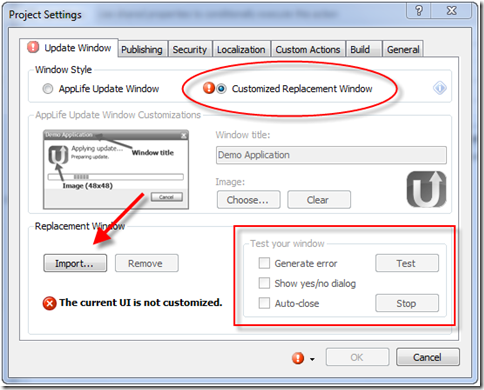Close the Project Settings dialog
Image resolution: width=484 pixels, height=390 pixels.
coord(452,11)
